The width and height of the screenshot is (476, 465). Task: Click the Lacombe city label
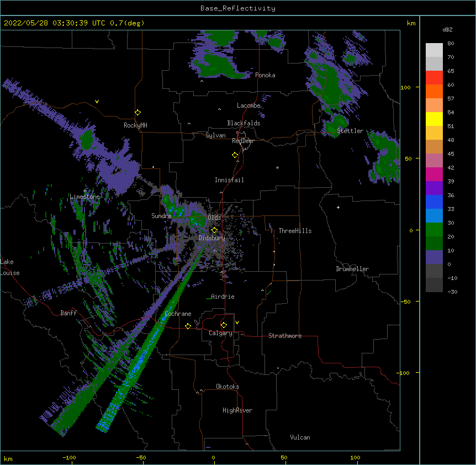[248, 105]
